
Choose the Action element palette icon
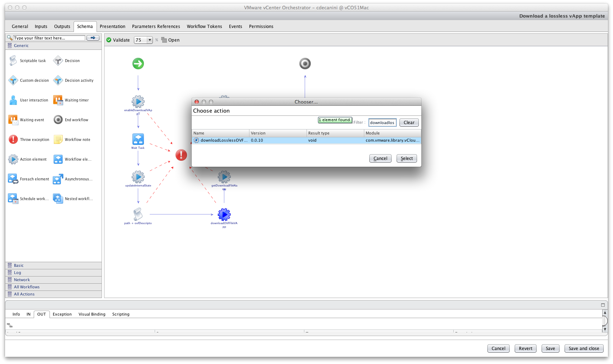[13, 159]
